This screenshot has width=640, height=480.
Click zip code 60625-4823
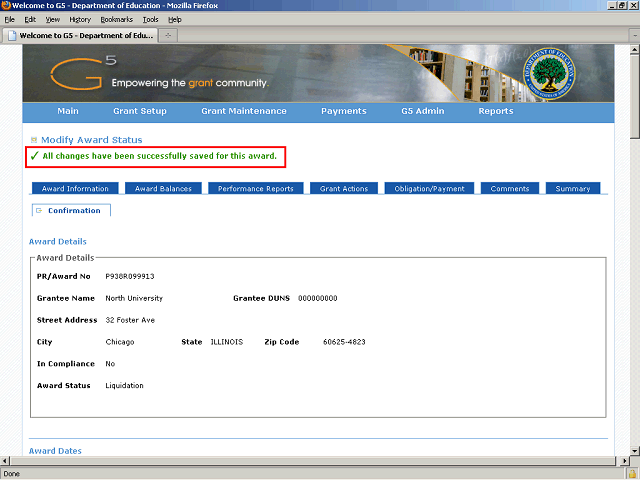[x=344, y=342]
